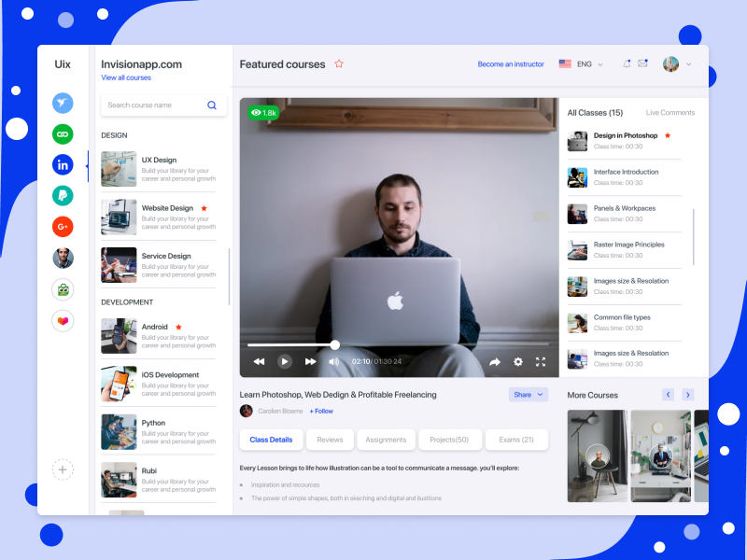Open the PayPal icon in sidebar
The height and width of the screenshot is (560, 747).
click(x=63, y=196)
